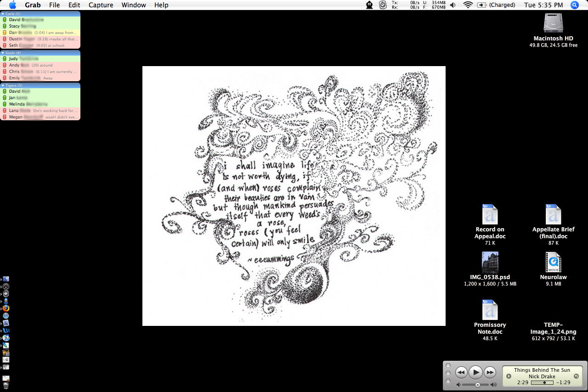Select Judy in the Souls group
588x392 pixels.
(x=40, y=59)
